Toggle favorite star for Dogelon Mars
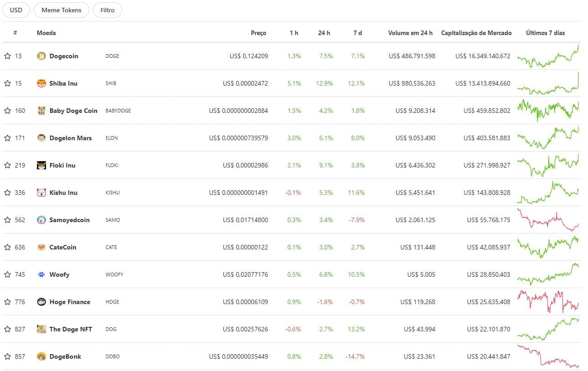 coord(7,138)
